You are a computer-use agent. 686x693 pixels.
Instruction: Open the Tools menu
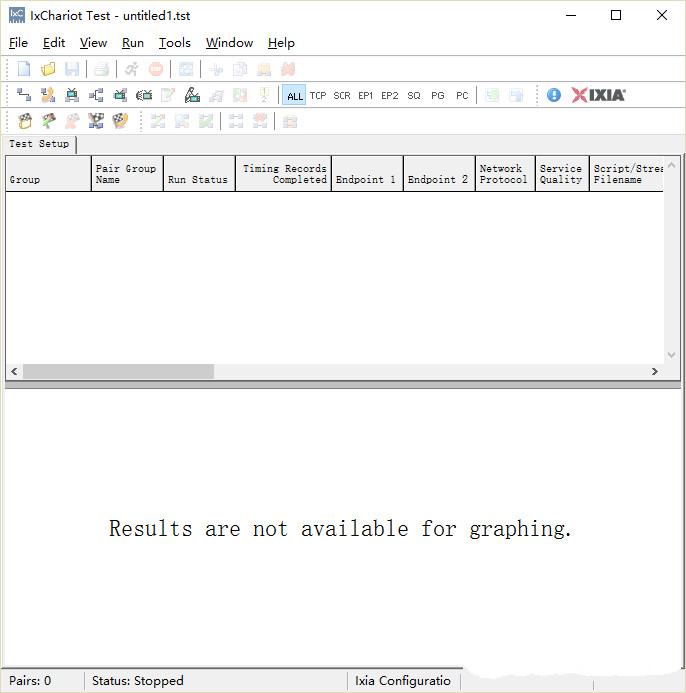coord(174,43)
